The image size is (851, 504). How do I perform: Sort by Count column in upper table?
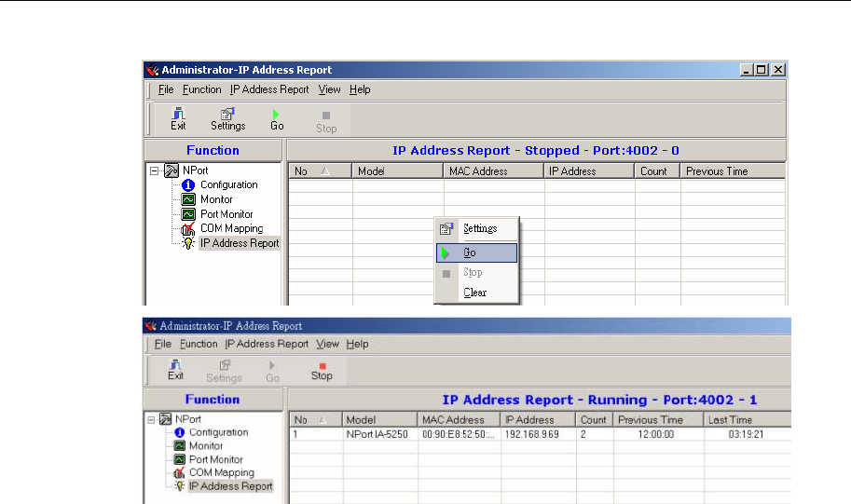point(657,171)
